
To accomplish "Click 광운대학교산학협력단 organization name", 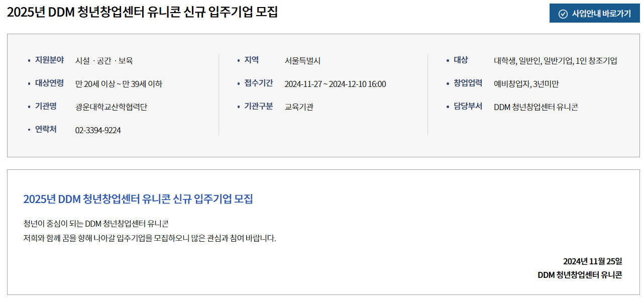I will click(x=111, y=107).
